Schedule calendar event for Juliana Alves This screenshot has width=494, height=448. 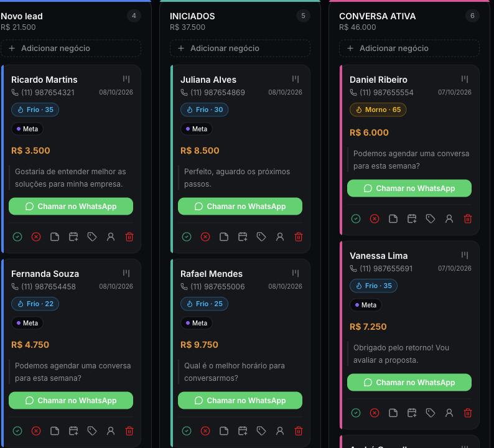[x=243, y=236]
